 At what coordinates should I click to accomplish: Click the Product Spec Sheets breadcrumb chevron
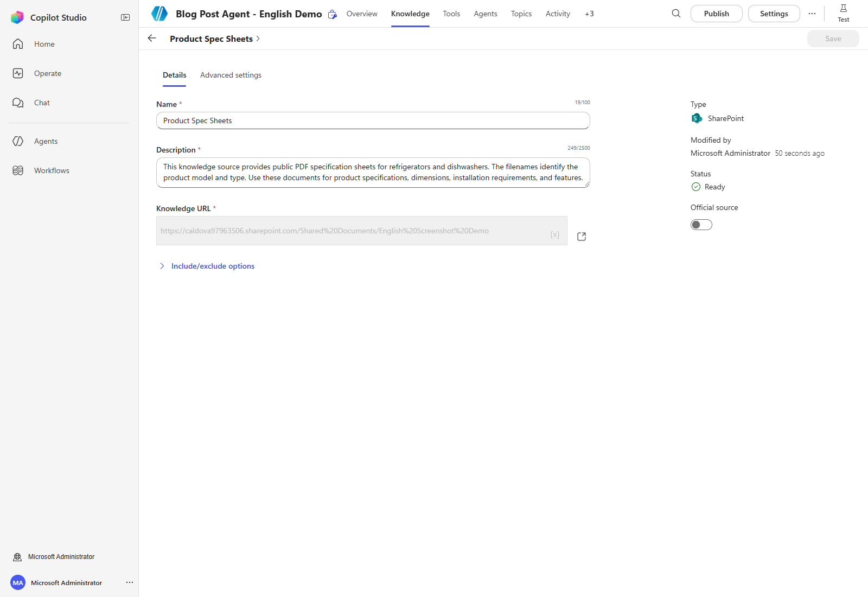tap(258, 39)
